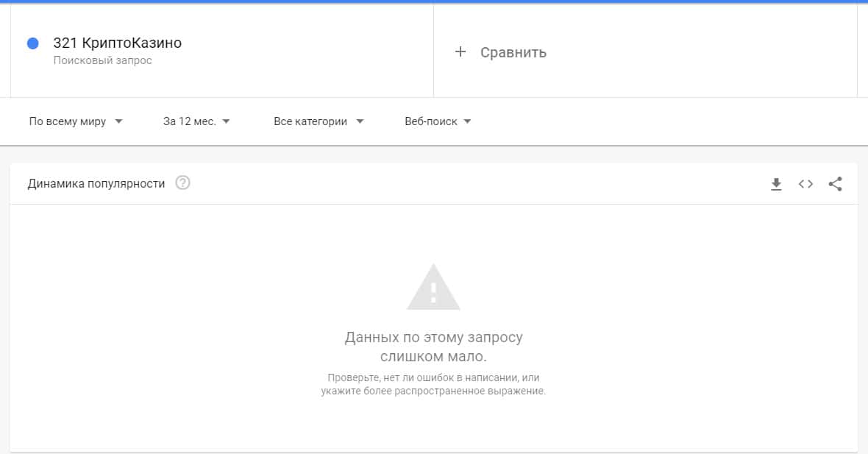The height and width of the screenshot is (454, 868).
Task: Open the По всему миру region dropdown
Action: point(75,121)
